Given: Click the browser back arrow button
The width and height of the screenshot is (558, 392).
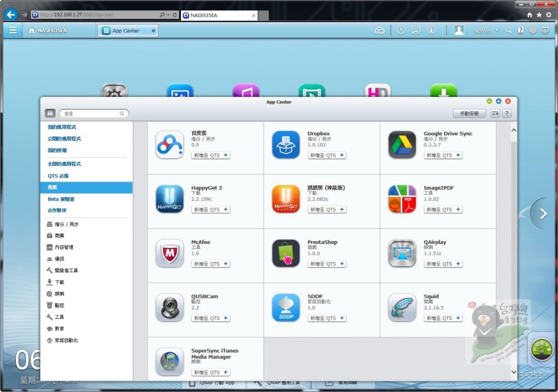Looking at the screenshot, I should (x=11, y=15).
